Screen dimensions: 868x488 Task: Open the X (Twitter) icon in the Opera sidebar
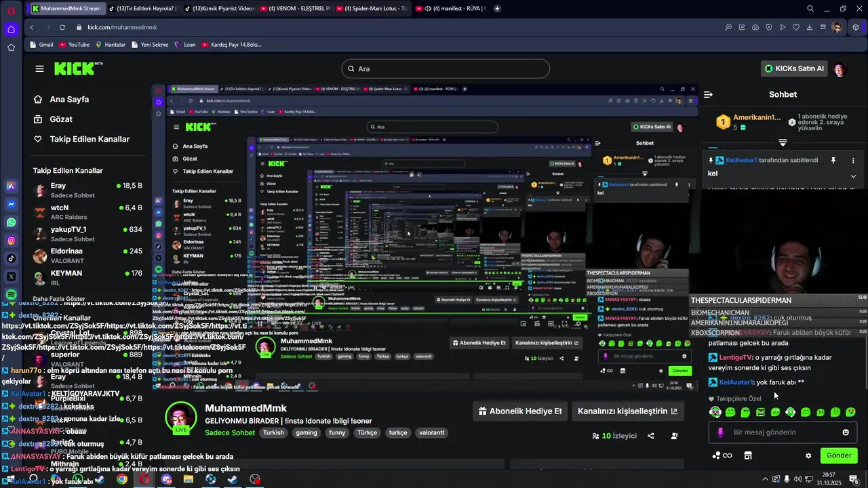click(12, 277)
